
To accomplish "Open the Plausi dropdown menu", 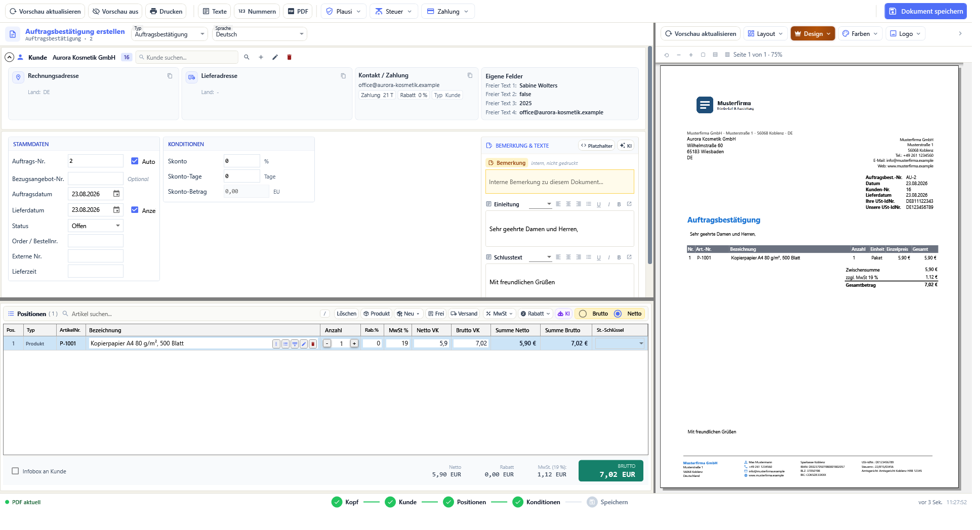I will point(344,11).
